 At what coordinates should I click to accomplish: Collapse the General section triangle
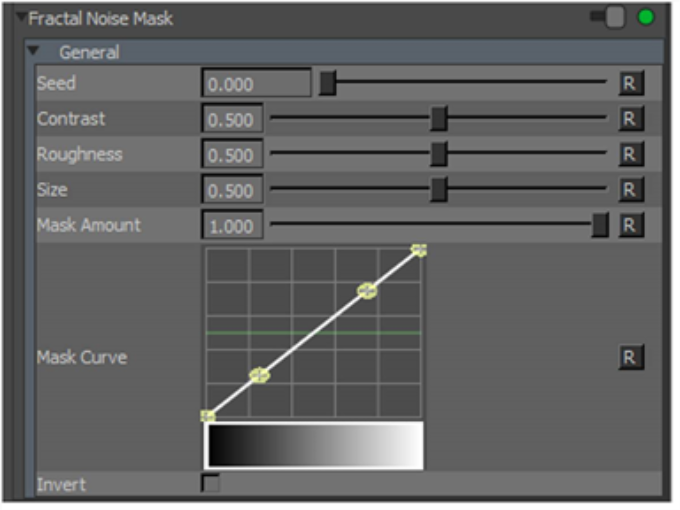click(34, 51)
